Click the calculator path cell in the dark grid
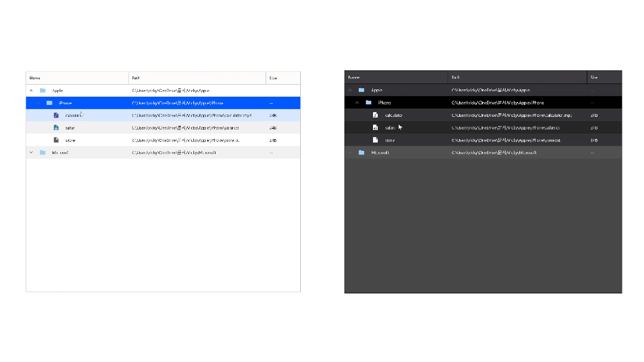The height and width of the screenshot is (362, 644). 517,115
